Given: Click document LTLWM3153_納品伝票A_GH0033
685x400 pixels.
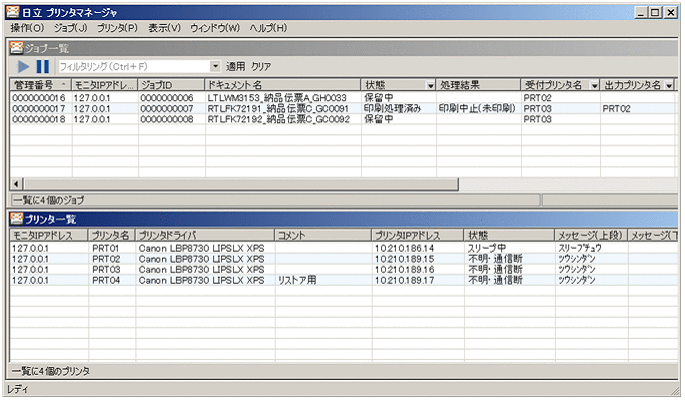Looking at the screenshot, I should 277,98.
